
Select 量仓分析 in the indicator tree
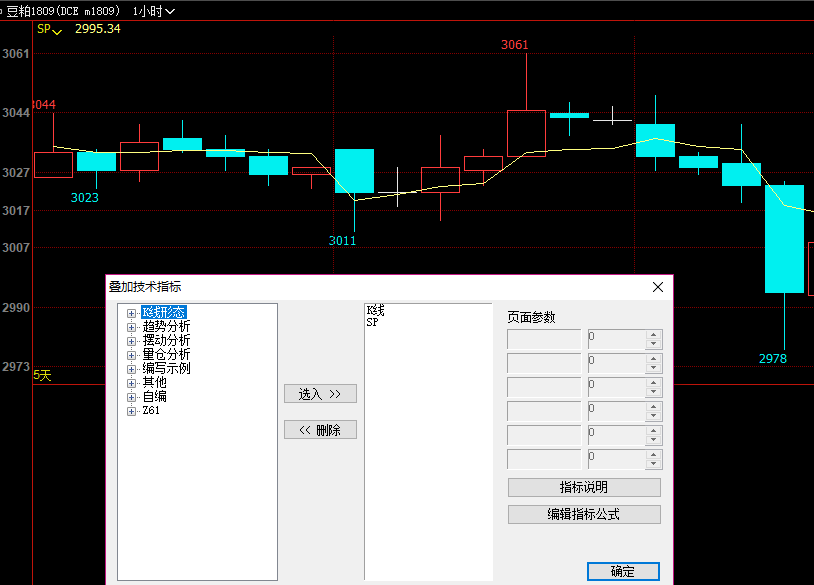pos(166,355)
